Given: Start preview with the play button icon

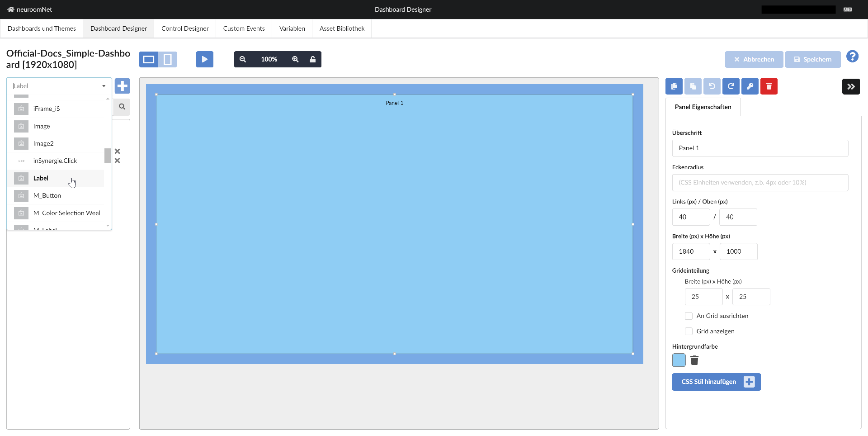Looking at the screenshot, I should click(x=204, y=59).
